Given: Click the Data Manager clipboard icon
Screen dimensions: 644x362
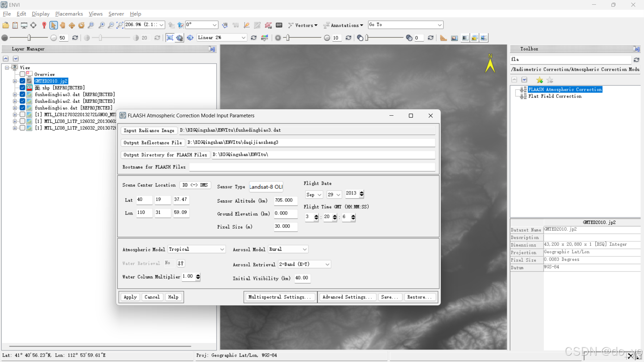Looking at the screenshot, I should click(x=15, y=25).
